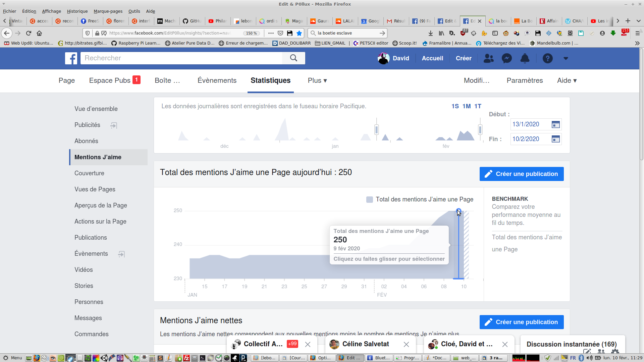Open the end date calendar picker
The height and width of the screenshot is (362, 644).
[x=555, y=139]
